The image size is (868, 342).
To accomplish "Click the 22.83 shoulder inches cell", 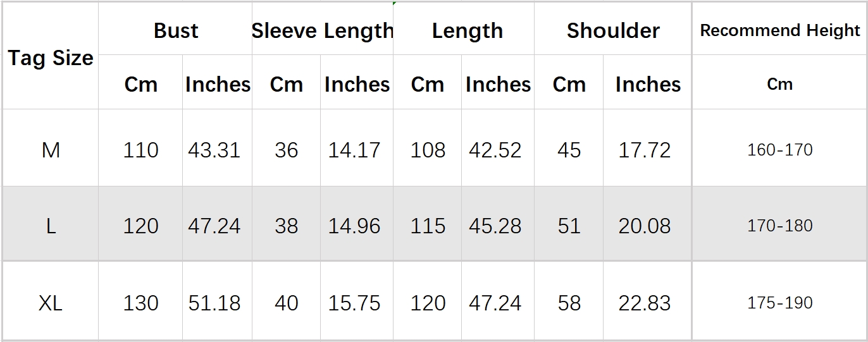I will 645,303.
